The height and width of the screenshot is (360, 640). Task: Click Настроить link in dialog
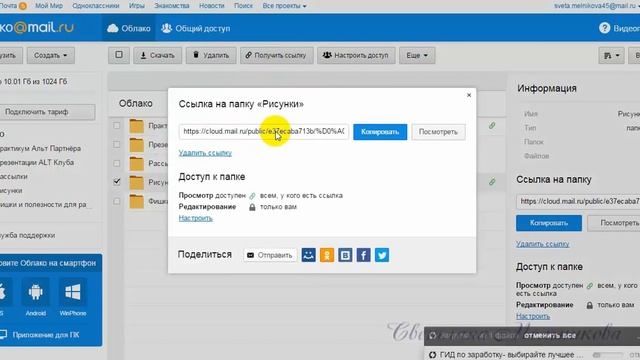pyautogui.click(x=196, y=218)
